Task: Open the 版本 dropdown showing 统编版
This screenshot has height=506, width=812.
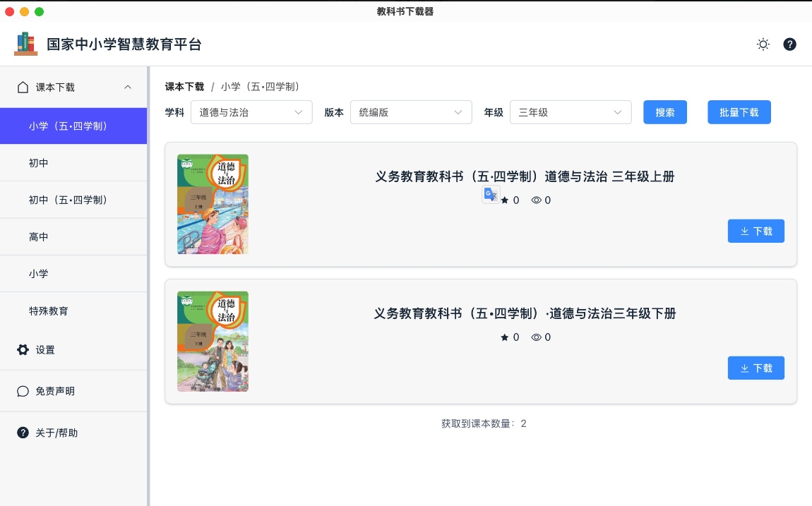Action: click(x=411, y=112)
